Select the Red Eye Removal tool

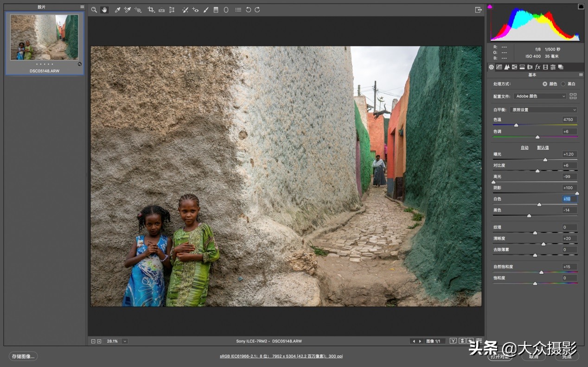[195, 10]
